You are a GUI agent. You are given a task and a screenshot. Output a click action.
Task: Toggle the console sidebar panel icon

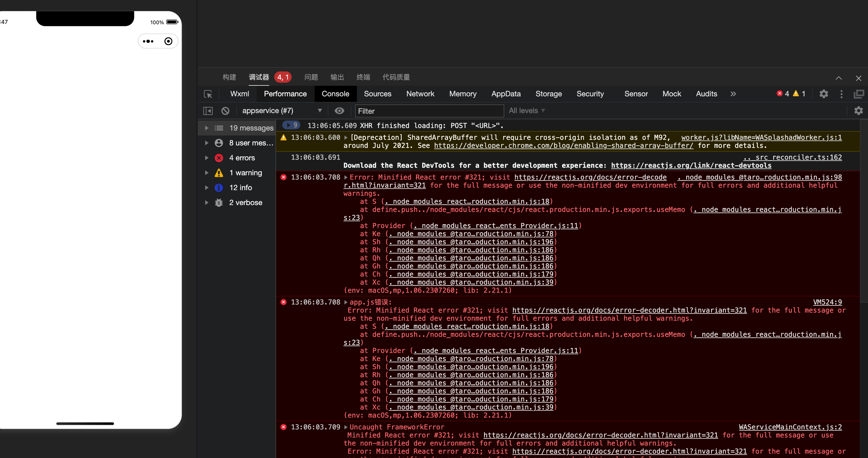pos(208,111)
